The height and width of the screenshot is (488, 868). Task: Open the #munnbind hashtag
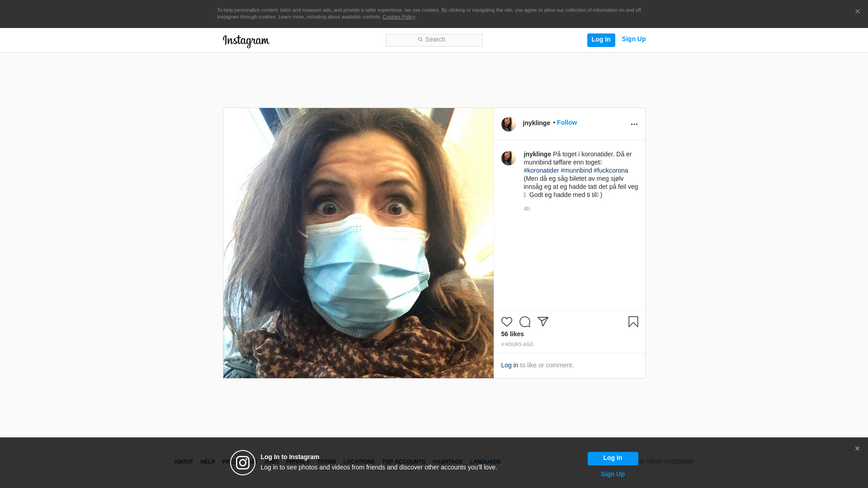576,170
